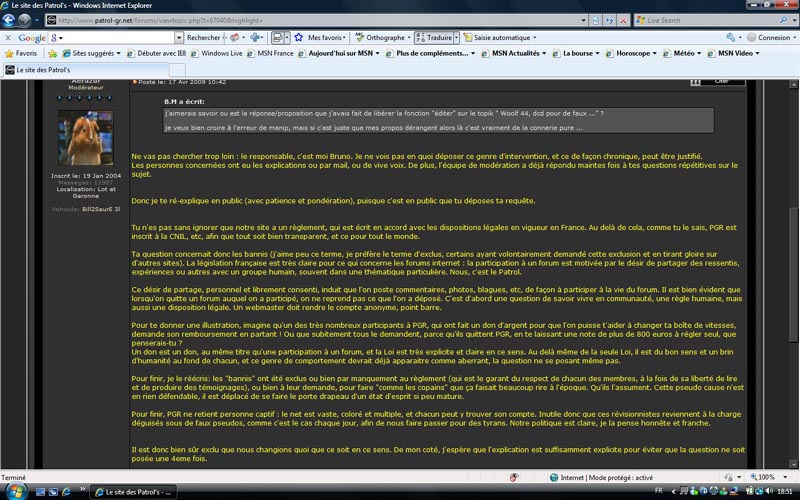
Task: Click the Orthographe spell check button
Action: (x=382, y=38)
